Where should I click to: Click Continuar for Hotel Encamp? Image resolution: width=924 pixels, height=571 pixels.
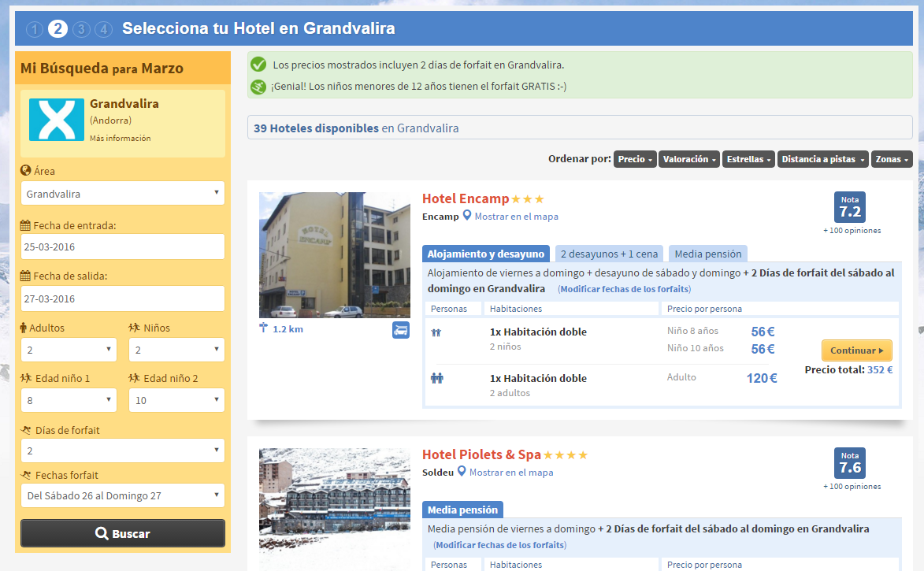point(857,350)
